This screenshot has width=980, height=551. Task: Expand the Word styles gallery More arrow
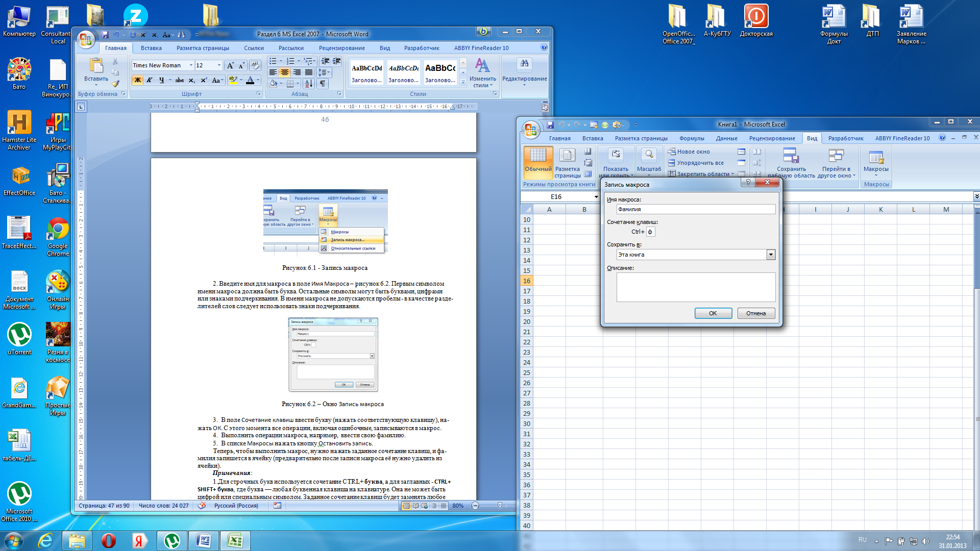coord(463,82)
